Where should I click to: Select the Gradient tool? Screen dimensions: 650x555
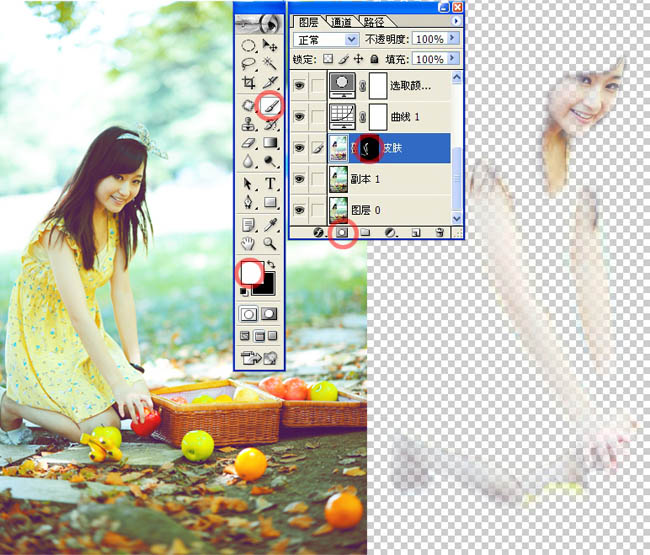(269, 143)
